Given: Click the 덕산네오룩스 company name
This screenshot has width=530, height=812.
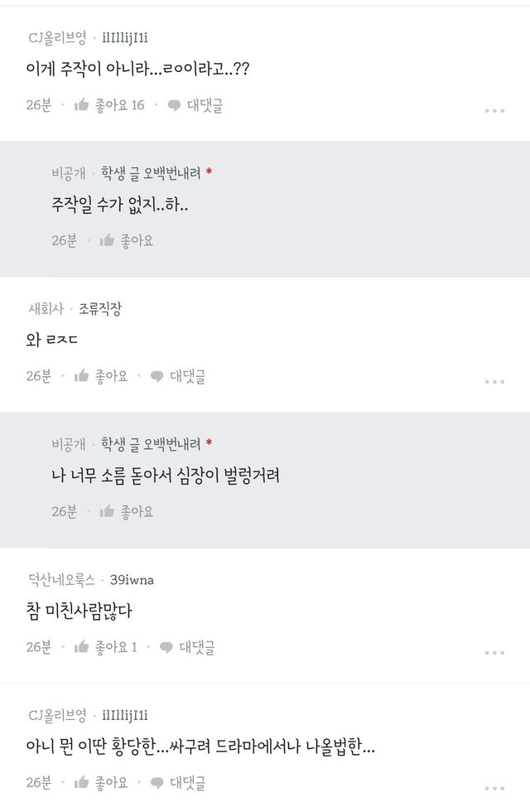Looking at the screenshot, I should pos(61,580).
